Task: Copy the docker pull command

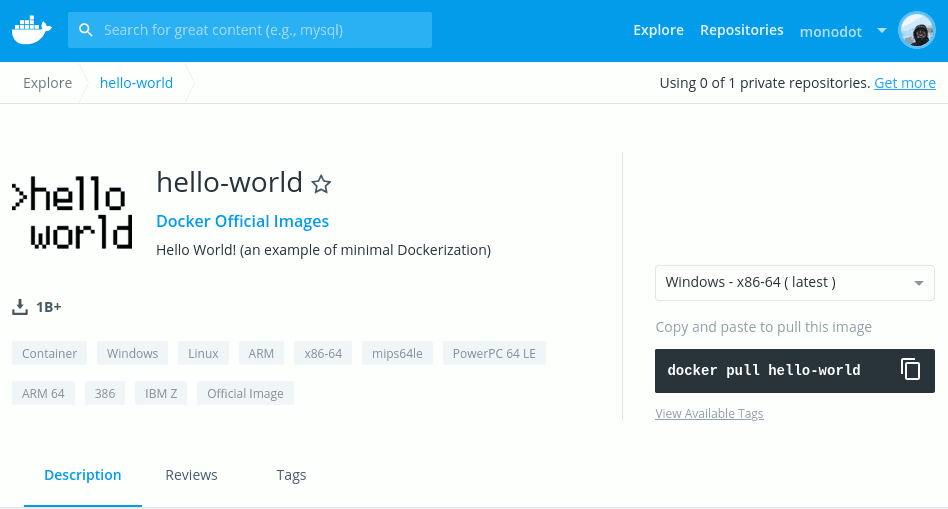Action: click(x=910, y=369)
